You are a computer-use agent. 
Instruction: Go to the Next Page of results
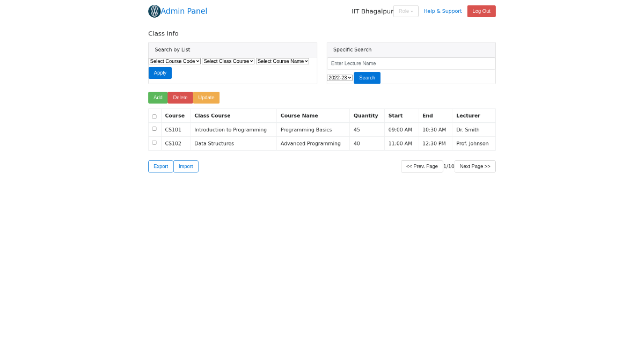point(474,166)
